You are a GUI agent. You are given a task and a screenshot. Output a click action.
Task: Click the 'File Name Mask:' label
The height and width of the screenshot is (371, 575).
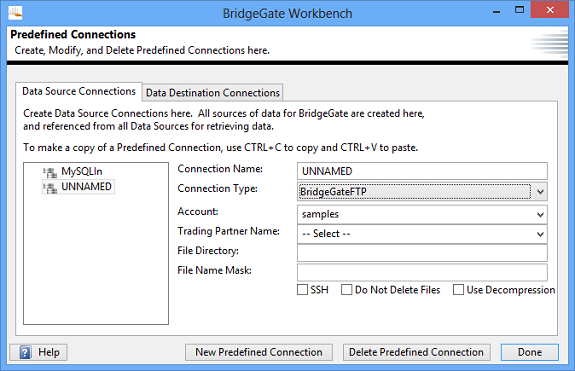coord(215,271)
